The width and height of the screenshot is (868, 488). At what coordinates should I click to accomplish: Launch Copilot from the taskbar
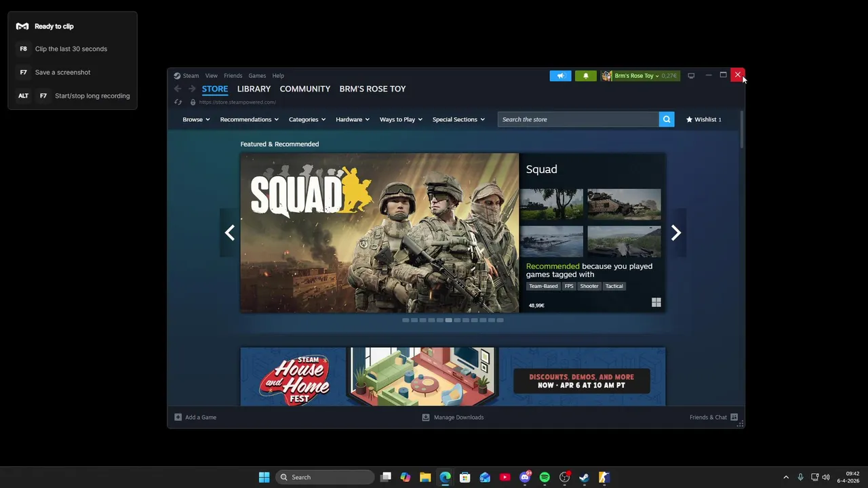pyautogui.click(x=406, y=477)
